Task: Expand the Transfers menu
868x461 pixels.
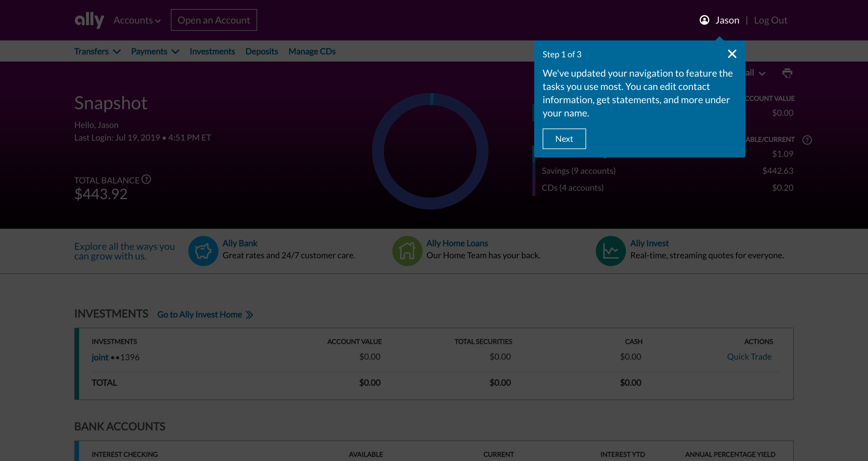Action: 97,51
